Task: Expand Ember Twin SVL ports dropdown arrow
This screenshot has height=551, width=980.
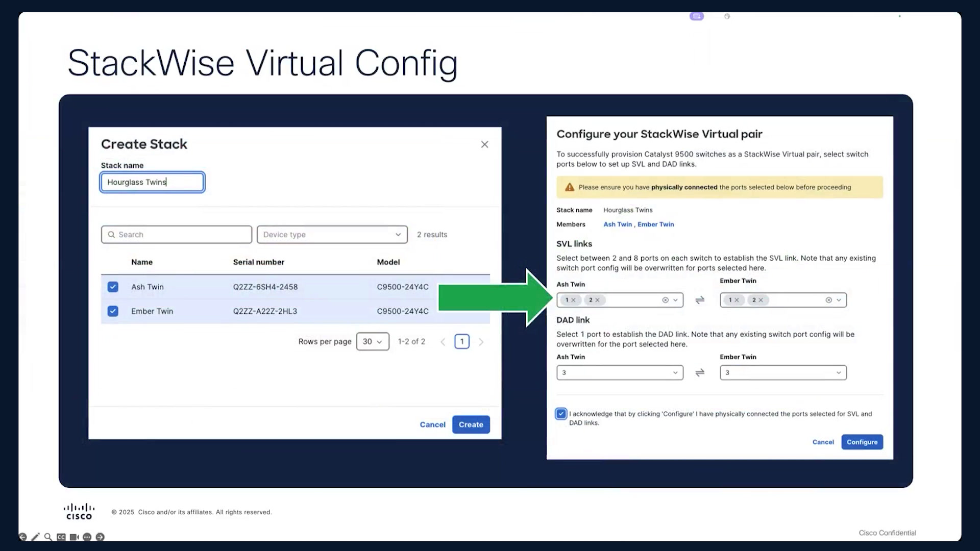Action: (839, 300)
